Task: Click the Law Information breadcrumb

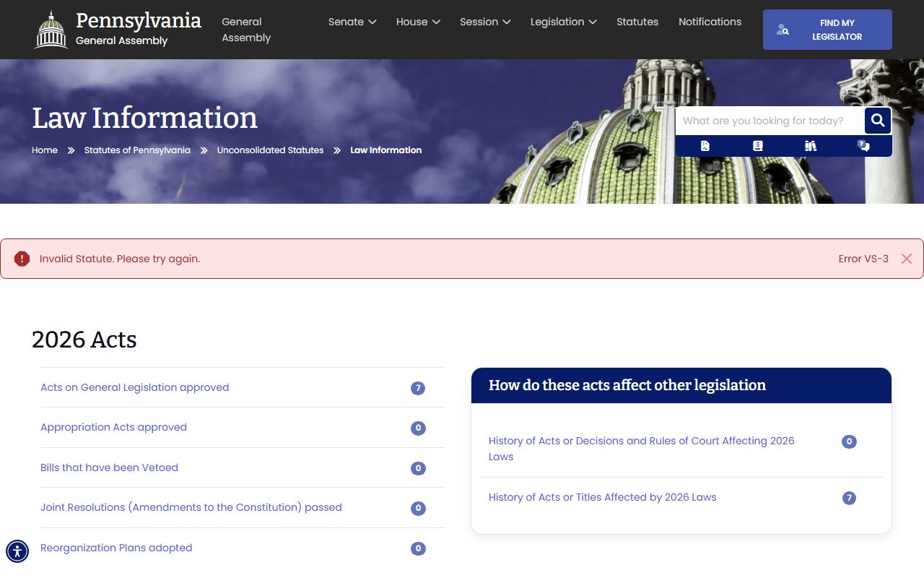Action: 385,150
